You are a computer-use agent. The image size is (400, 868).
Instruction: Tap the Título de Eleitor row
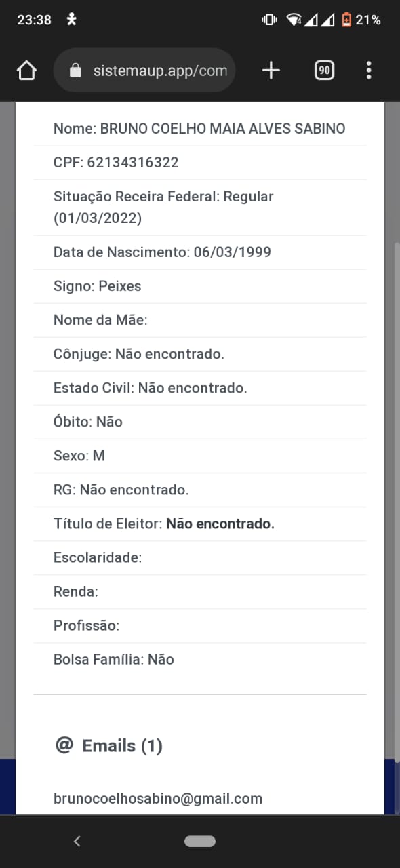click(200, 524)
